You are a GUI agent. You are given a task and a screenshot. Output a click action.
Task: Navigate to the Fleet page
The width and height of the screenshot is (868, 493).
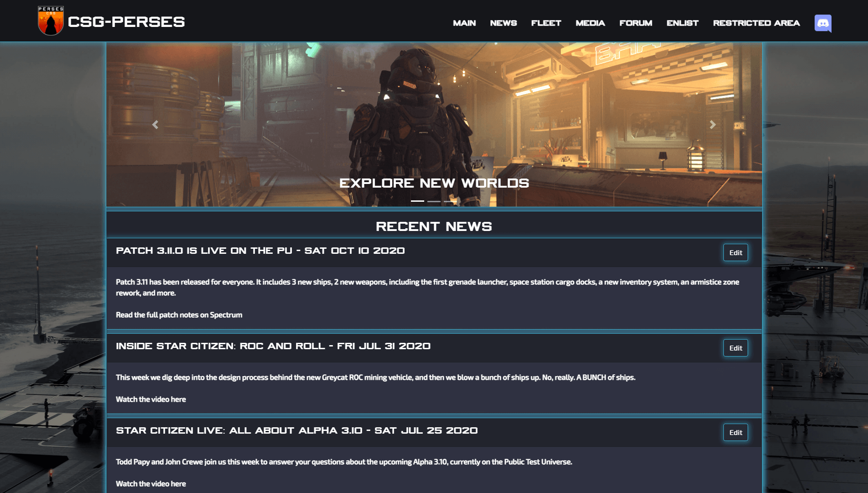(546, 23)
